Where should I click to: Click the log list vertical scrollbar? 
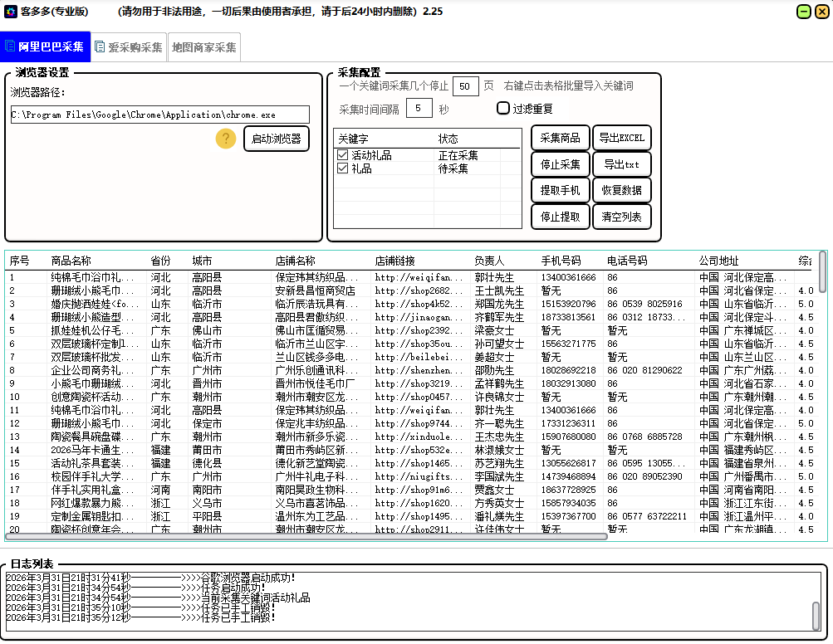(816, 616)
